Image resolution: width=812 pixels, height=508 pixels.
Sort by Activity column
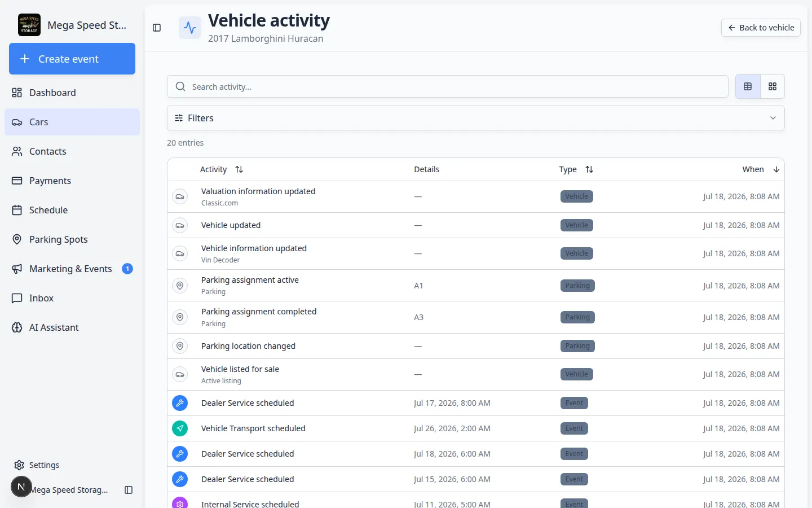click(222, 169)
